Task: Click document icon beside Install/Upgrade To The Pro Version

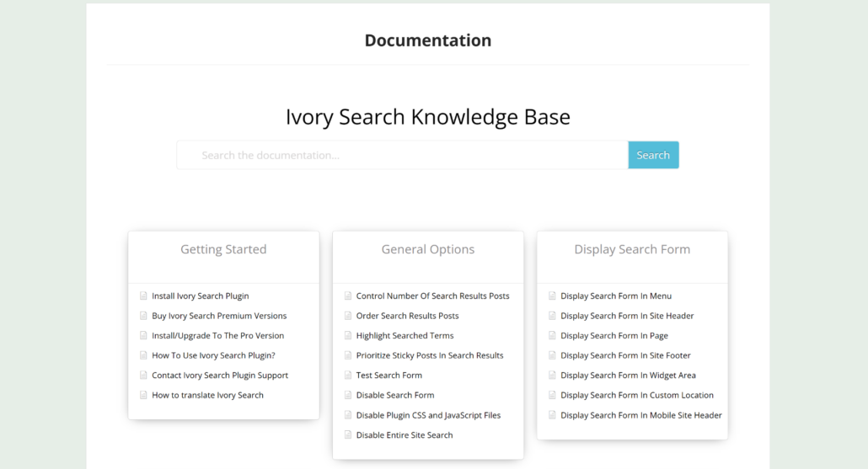Action: tap(143, 336)
